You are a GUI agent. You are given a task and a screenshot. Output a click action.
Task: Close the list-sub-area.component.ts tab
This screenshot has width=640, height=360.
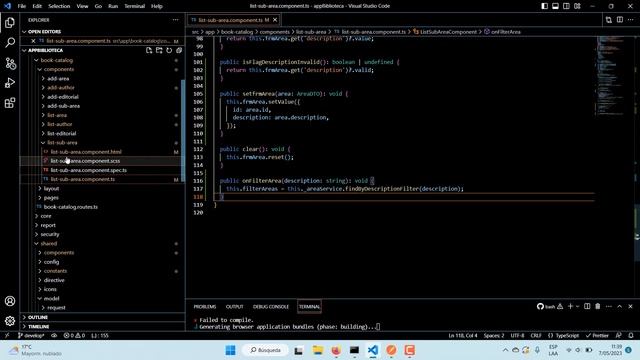click(275, 20)
